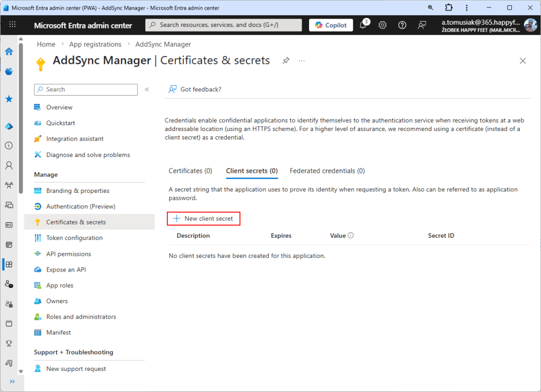
Task: Go to App registrations breadcrumb
Action: (x=95, y=44)
